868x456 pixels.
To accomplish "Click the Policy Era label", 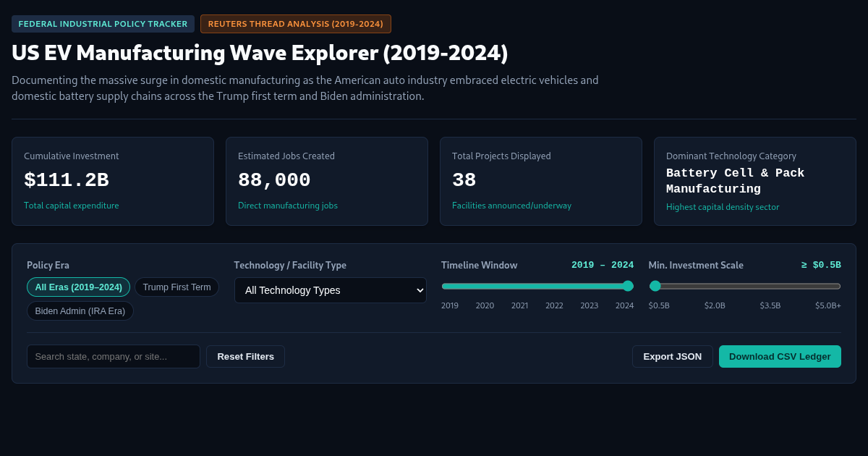I will [x=48, y=265].
